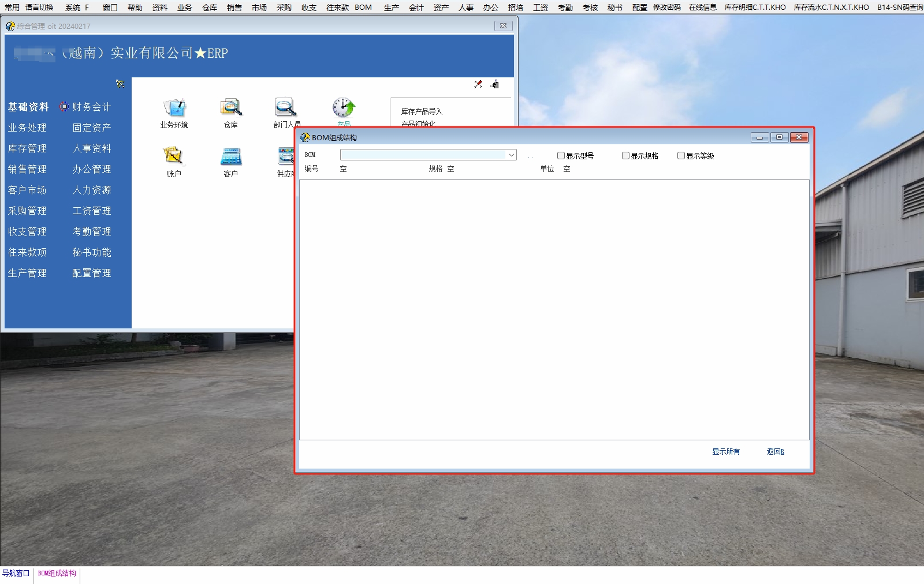Expand the BOM combo box dropdown

coord(511,155)
